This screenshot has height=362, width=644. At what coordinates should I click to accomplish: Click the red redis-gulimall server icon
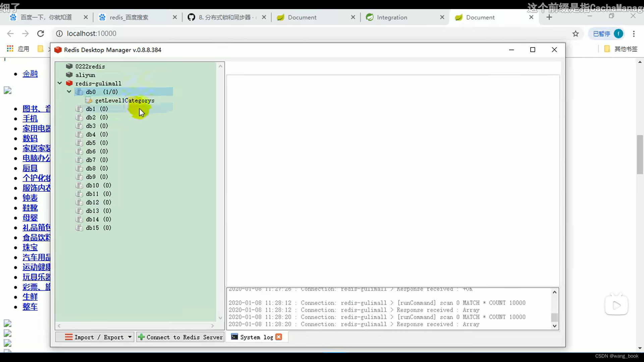point(69,83)
